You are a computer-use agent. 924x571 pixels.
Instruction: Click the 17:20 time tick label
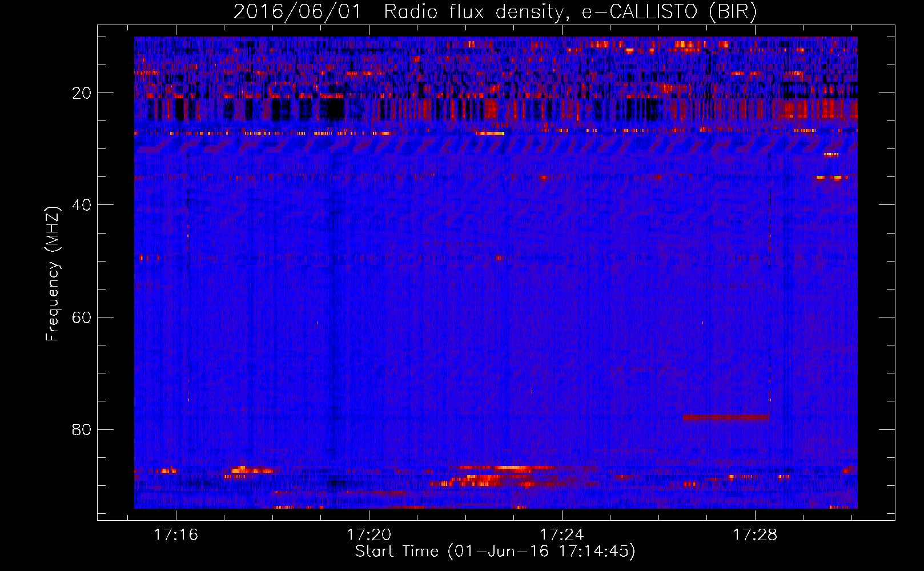click(369, 534)
